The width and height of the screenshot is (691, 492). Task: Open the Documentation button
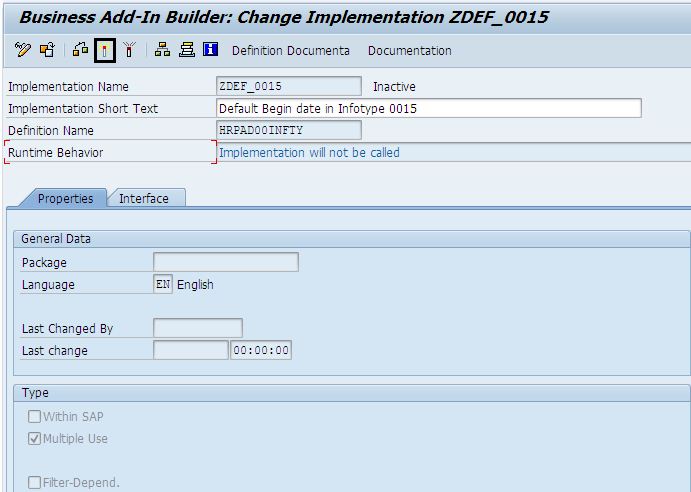coord(409,51)
